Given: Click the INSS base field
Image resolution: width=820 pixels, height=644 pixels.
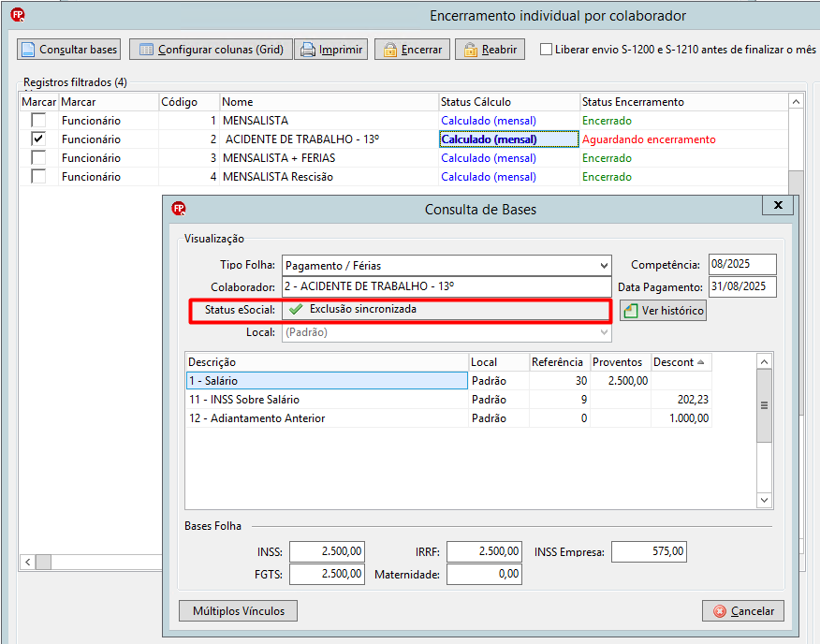Looking at the screenshot, I should pos(327,551).
